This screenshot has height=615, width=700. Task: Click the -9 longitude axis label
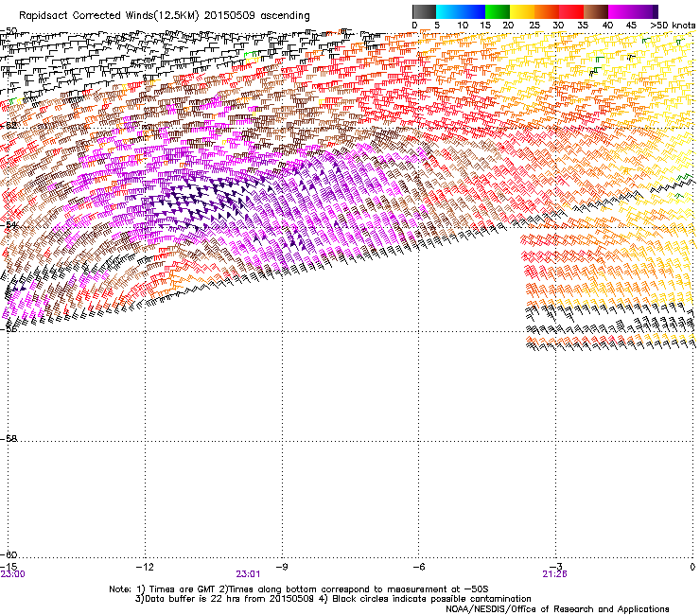coord(281,567)
